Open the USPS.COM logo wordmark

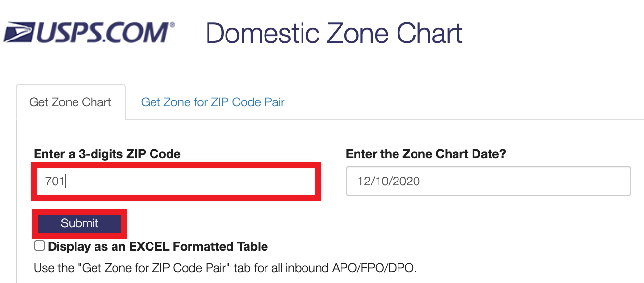click(89, 32)
